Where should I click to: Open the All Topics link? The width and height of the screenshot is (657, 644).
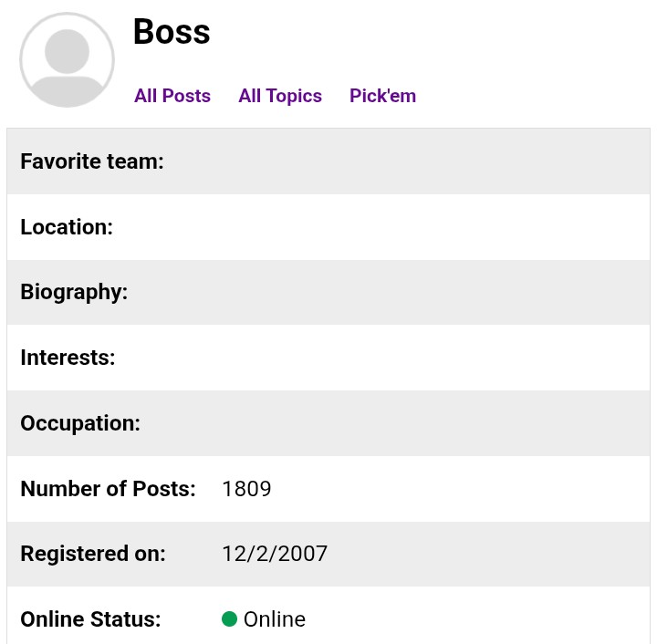pos(280,96)
